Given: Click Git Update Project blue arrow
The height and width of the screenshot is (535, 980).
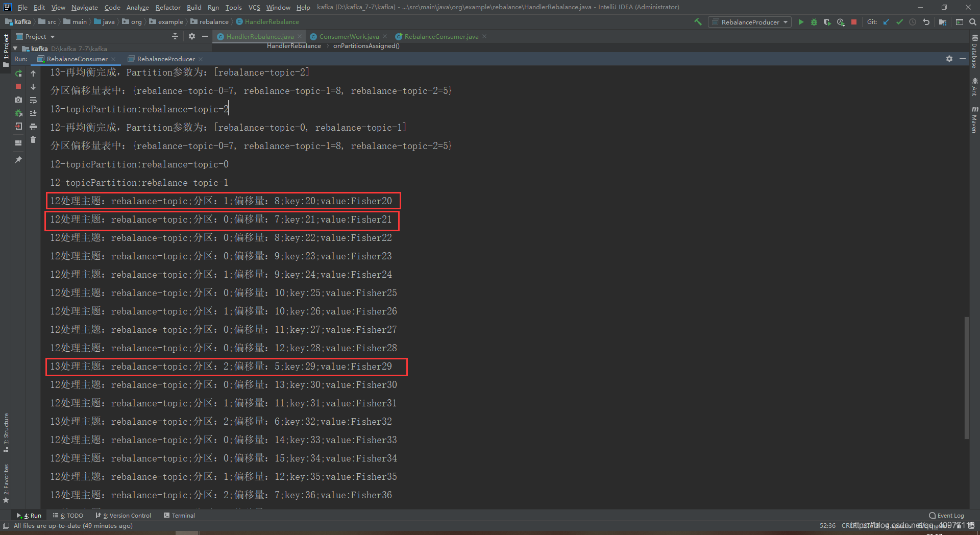Looking at the screenshot, I should [x=886, y=22].
